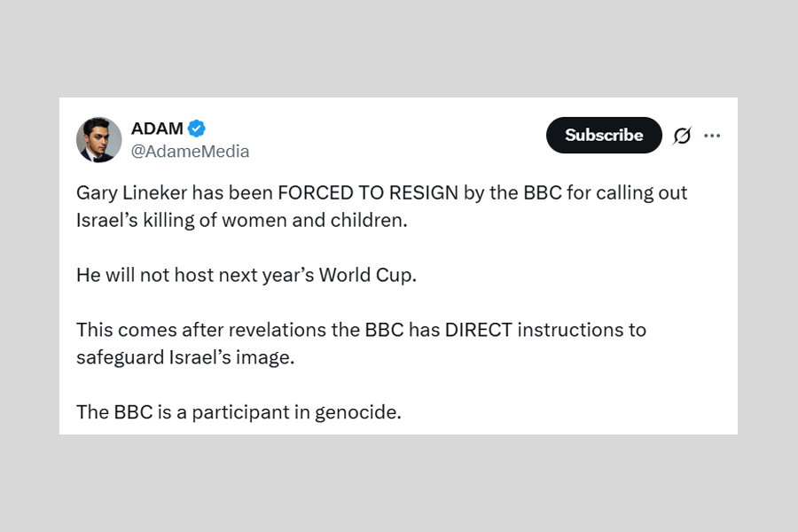Click the sentence "The BBC is a participant in genocide."

click(x=239, y=412)
